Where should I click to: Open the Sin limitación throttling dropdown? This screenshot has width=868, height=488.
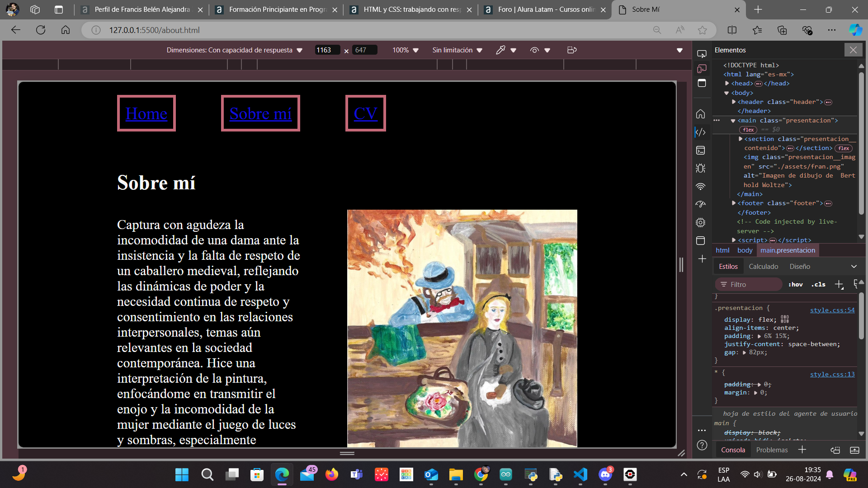point(457,50)
